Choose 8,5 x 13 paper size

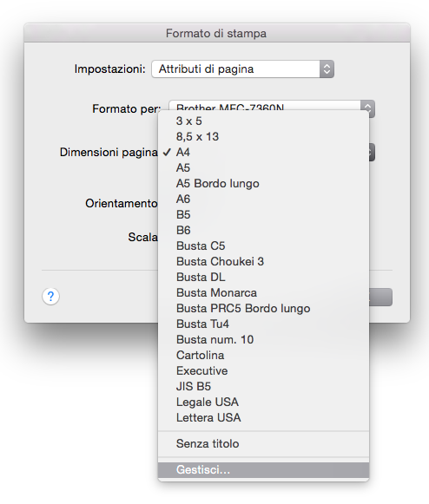[263, 136]
